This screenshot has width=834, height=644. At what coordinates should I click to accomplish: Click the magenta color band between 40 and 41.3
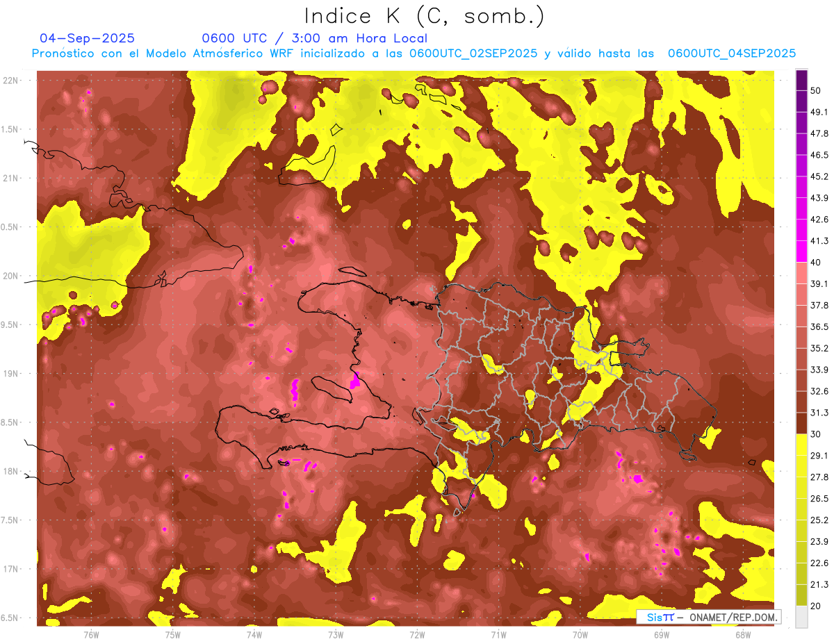click(x=801, y=251)
